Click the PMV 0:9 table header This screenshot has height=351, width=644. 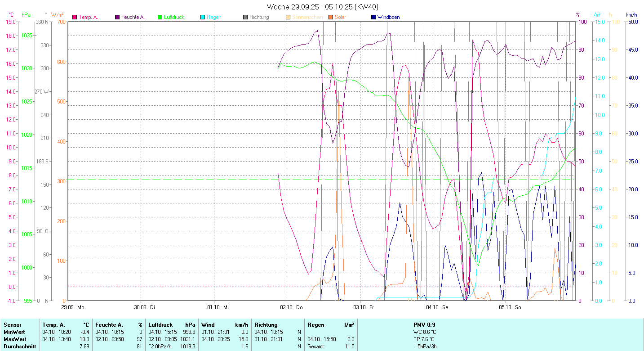point(424,324)
